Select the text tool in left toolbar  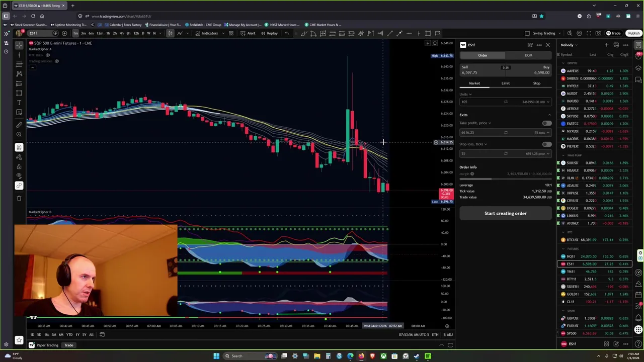coord(19,102)
